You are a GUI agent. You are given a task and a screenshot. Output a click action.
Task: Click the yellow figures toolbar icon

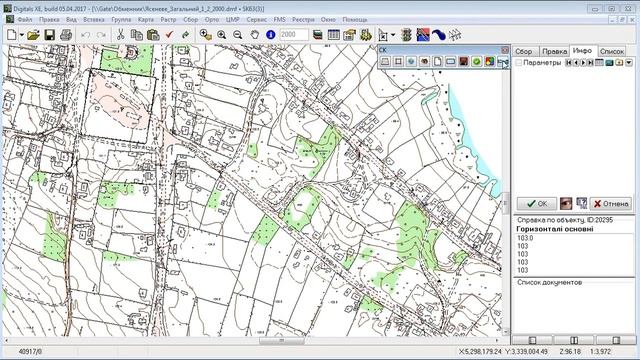pyautogui.click(x=366, y=35)
